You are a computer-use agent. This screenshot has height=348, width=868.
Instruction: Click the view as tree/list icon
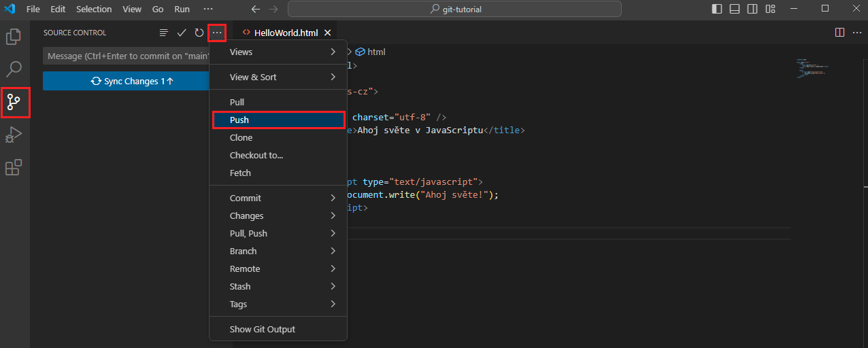[x=163, y=33]
